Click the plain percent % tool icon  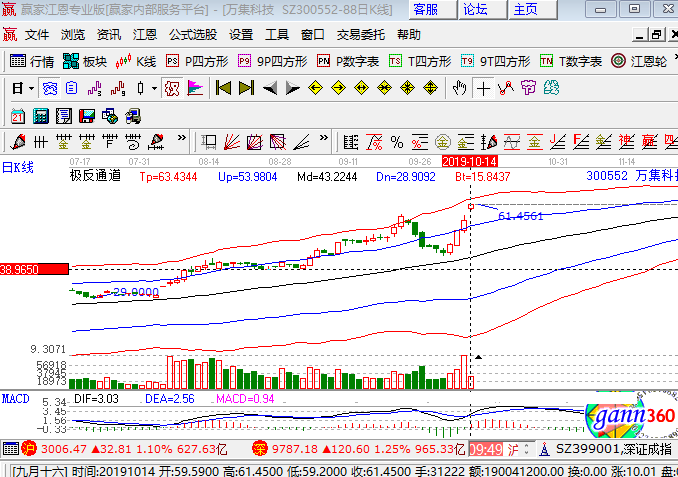click(x=397, y=142)
